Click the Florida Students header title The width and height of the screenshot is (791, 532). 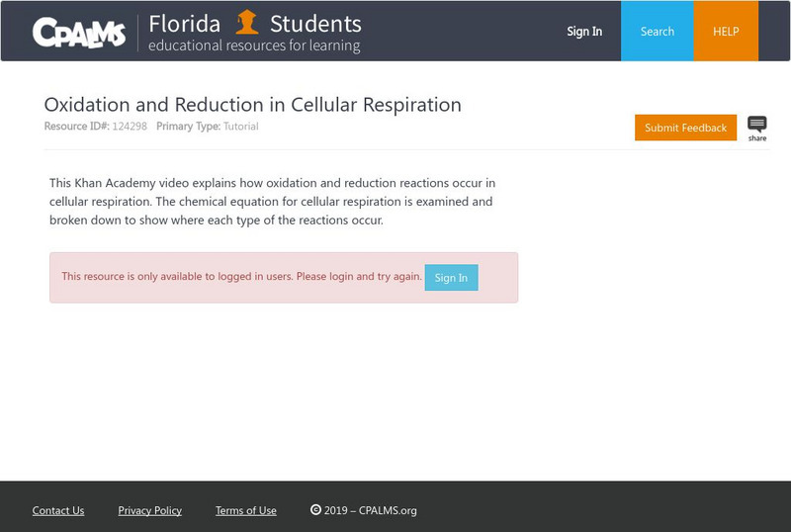pos(255,23)
